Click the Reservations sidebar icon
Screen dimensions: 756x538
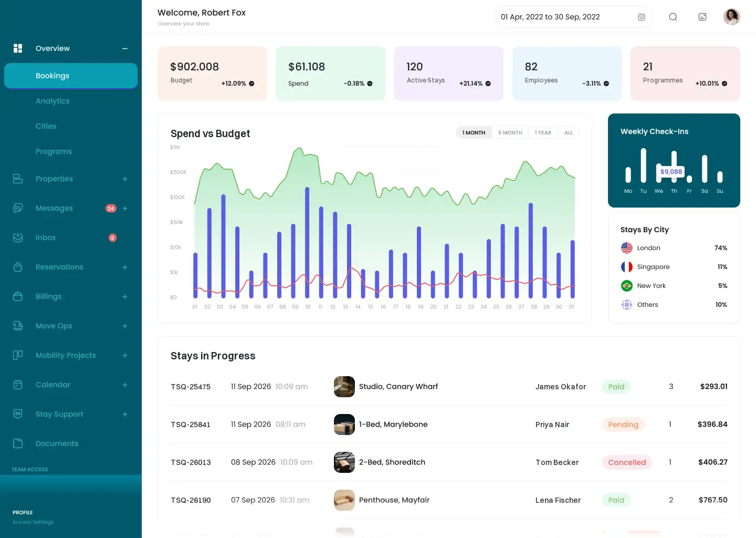tap(18, 267)
